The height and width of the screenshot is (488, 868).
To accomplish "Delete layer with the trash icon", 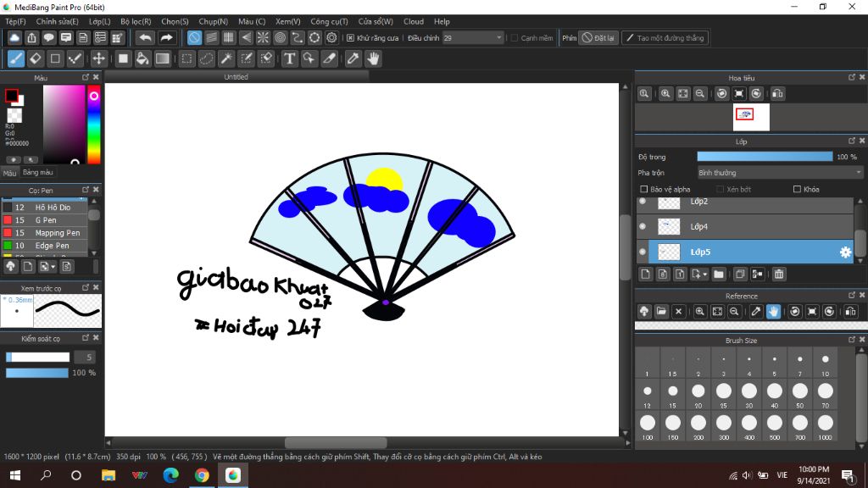I will tap(779, 274).
